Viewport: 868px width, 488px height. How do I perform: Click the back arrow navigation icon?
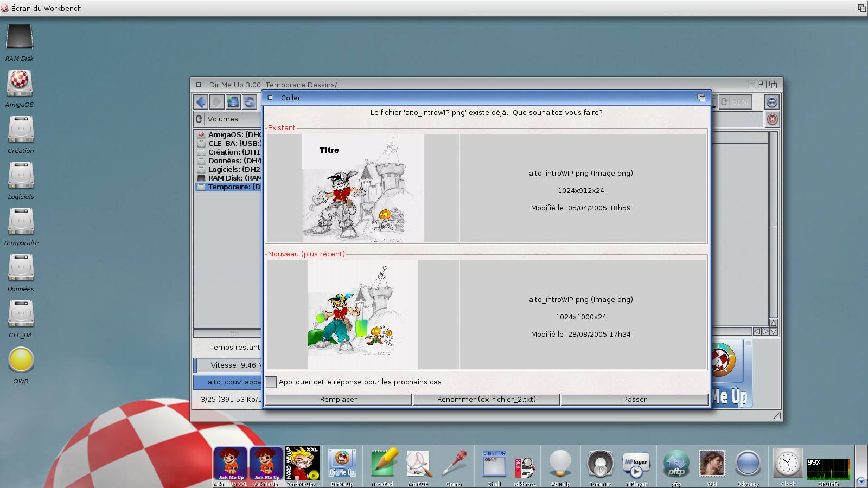click(x=201, y=102)
